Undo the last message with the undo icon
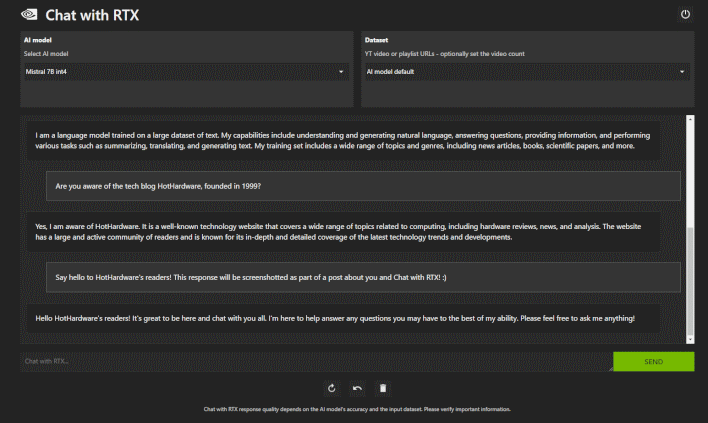Screen dimensions: 708x423 357,388
